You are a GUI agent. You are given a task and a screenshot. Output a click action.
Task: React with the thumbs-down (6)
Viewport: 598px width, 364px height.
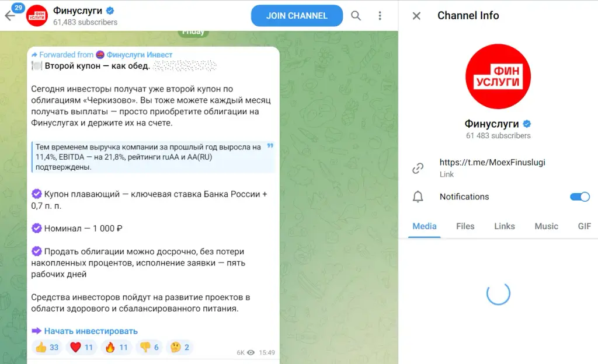coord(149,347)
